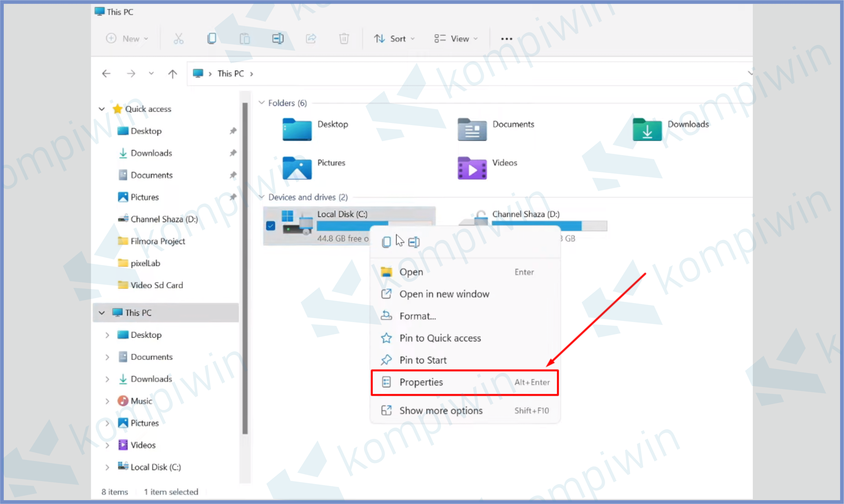844x504 pixels.
Task: Expand the Music folder in sidebar
Action: 107,401
